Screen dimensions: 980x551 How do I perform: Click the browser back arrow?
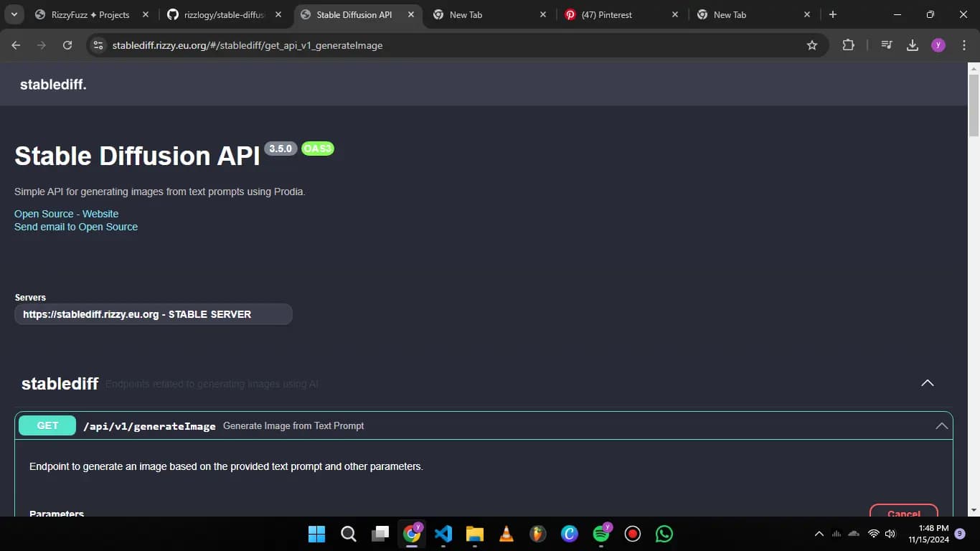coord(16,45)
